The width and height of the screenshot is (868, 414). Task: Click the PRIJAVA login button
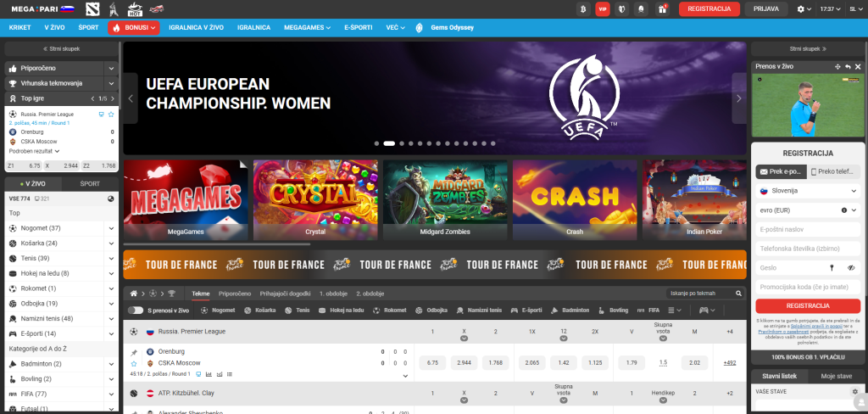coord(766,8)
